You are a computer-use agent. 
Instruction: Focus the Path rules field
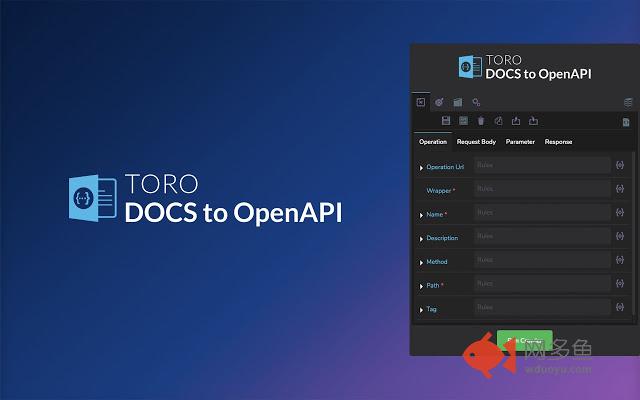pos(542,283)
